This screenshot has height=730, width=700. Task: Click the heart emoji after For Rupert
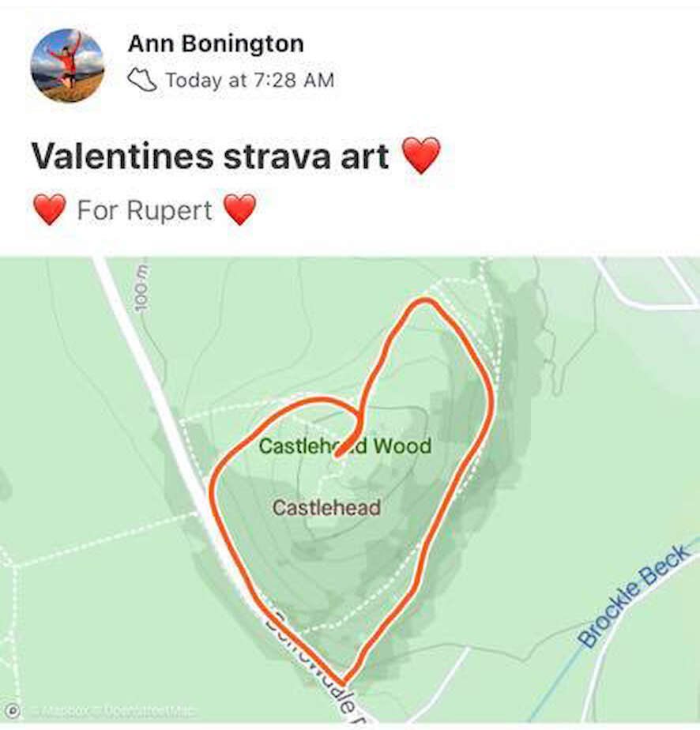click(x=239, y=209)
